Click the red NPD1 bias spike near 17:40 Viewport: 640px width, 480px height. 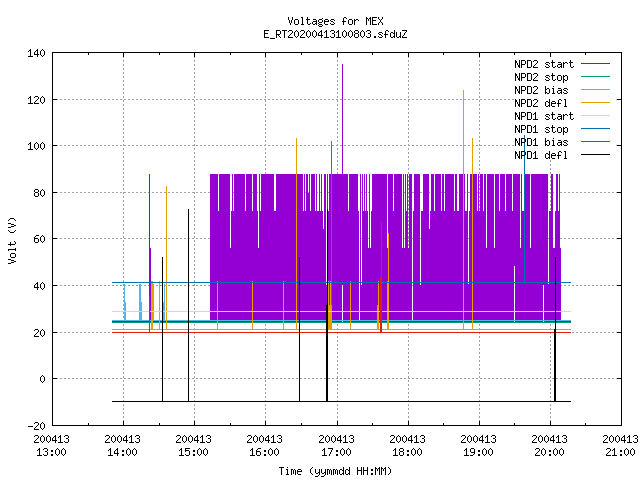(381, 278)
